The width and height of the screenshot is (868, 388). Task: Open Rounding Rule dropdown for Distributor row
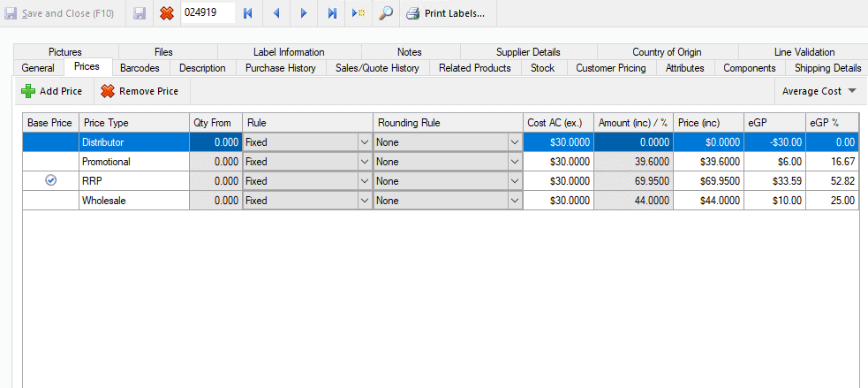tap(514, 142)
